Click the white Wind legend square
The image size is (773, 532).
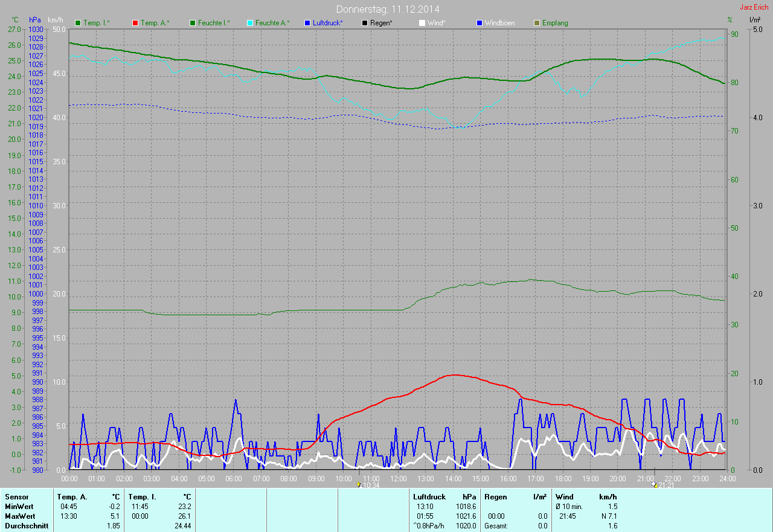pos(422,23)
